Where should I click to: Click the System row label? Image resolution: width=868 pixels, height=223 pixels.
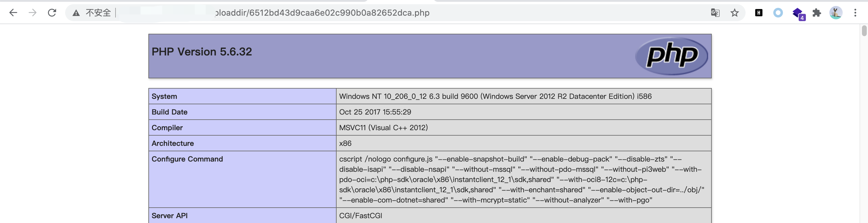[x=164, y=96]
